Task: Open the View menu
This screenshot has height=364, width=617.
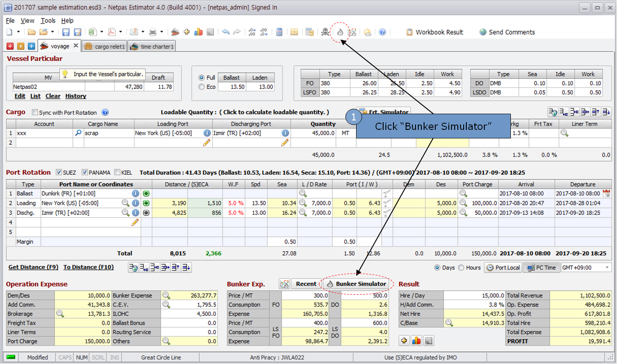Action: (x=27, y=21)
